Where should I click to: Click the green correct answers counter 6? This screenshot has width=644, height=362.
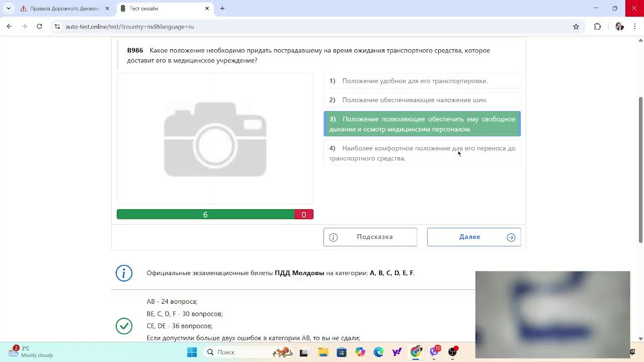click(x=205, y=215)
